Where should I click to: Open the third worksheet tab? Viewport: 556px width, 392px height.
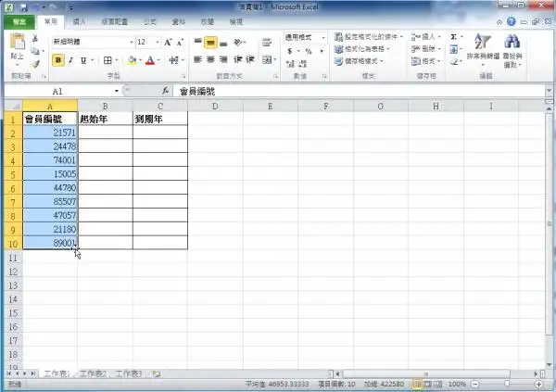click(129, 373)
